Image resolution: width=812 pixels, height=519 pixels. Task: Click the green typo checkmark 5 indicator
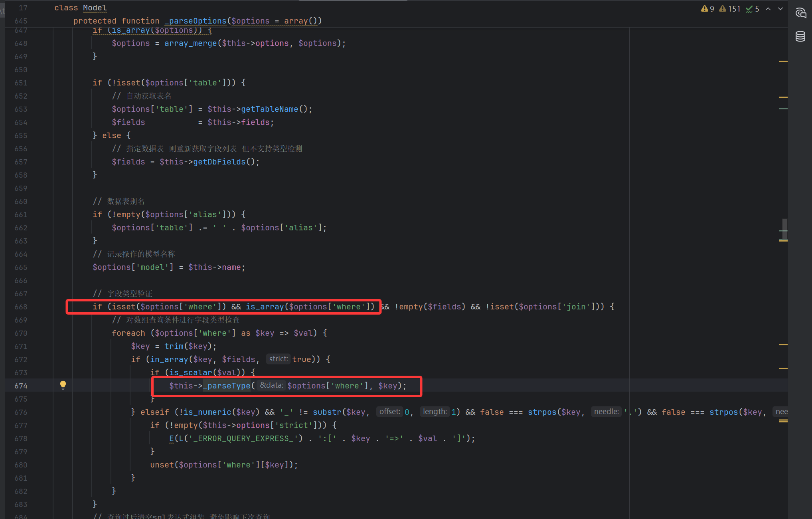pos(752,9)
